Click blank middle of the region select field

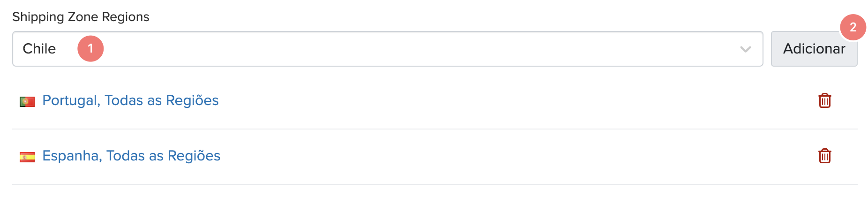tap(422, 49)
